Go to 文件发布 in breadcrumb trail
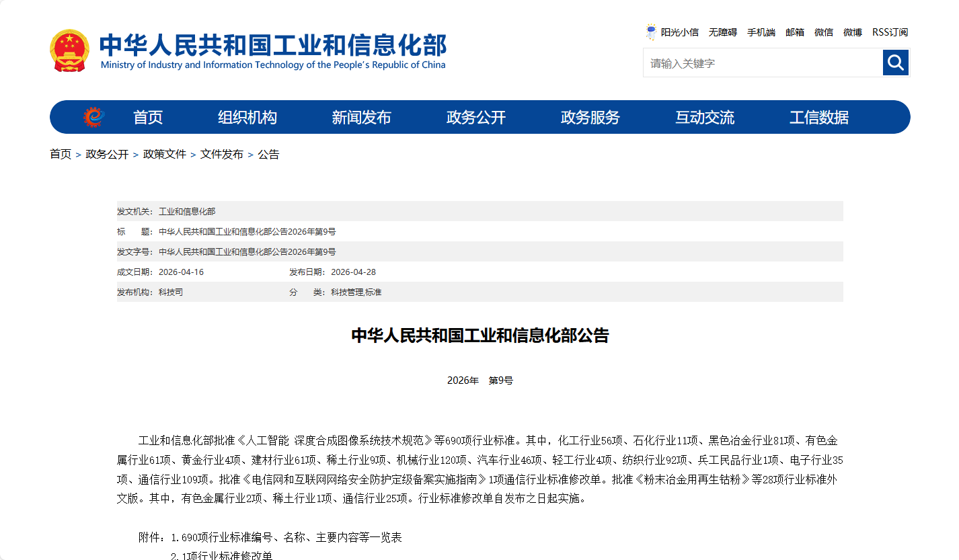The width and height of the screenshot is (959, 560). [222, 155]
